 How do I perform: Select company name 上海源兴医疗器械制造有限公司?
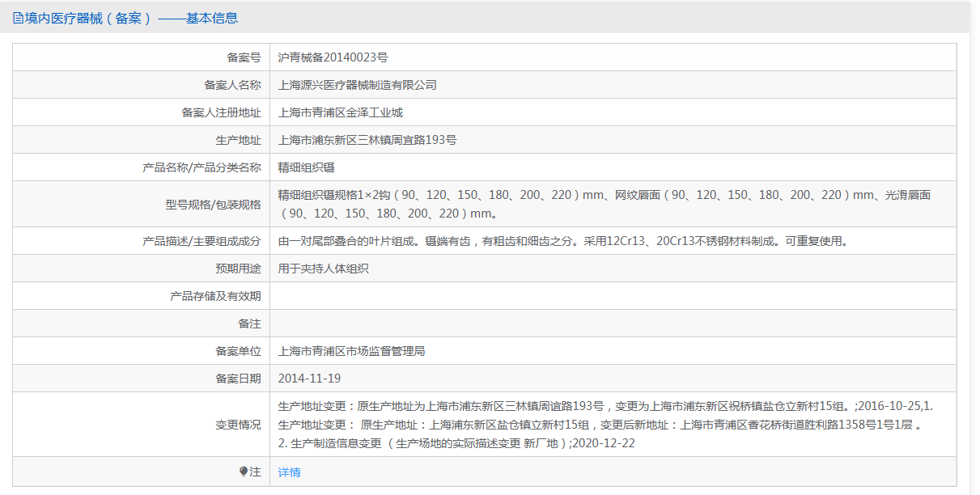coord(358,85)
